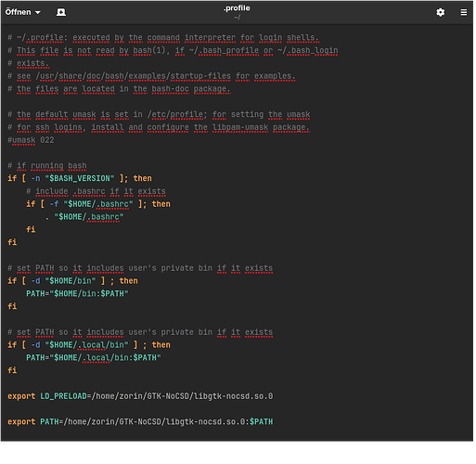Screen dimensions: 476x464
Task: Click the 'if [ -d "$HOME/.local/bin" ]' line
Action: (x=89, y=345)
